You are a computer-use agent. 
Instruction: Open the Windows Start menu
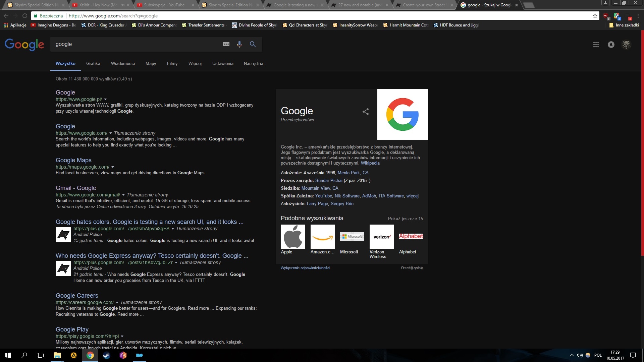(x=7, y=355)
